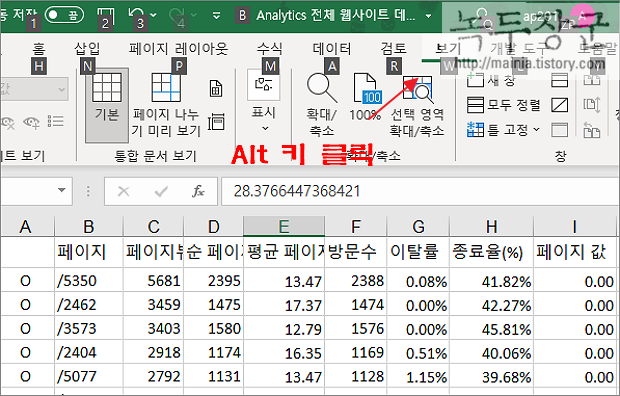Click cell with 45.81%
620x396 pixels.
point(491,329)
